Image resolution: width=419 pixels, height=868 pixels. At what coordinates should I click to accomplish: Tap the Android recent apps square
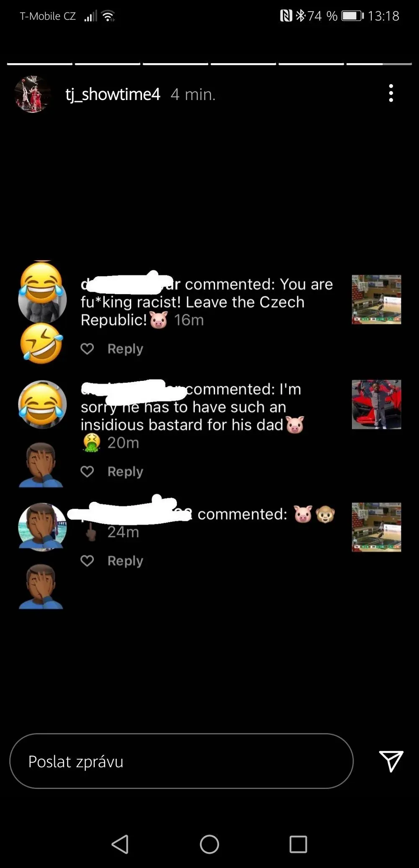pyautogui.click(x=298, y=844)
